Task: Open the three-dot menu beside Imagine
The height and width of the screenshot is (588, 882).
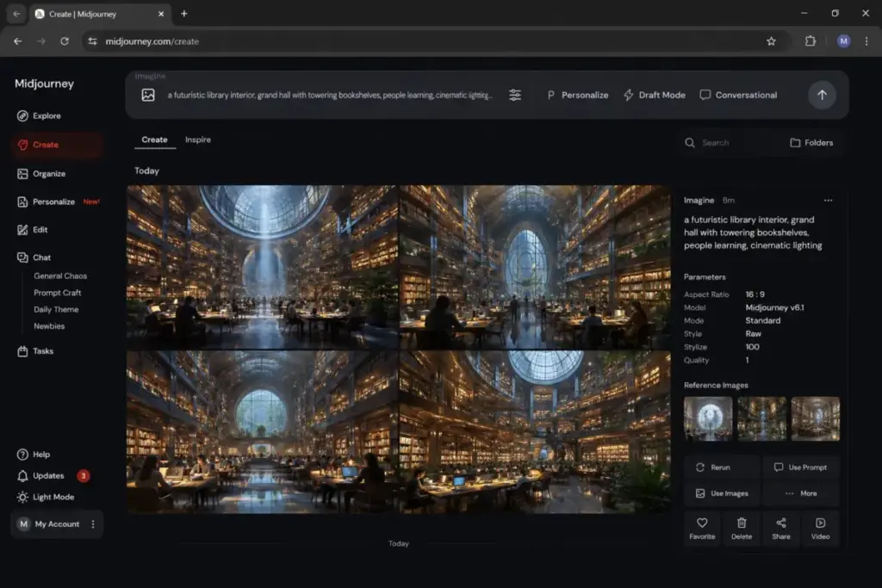Action: tap(828, 200)
